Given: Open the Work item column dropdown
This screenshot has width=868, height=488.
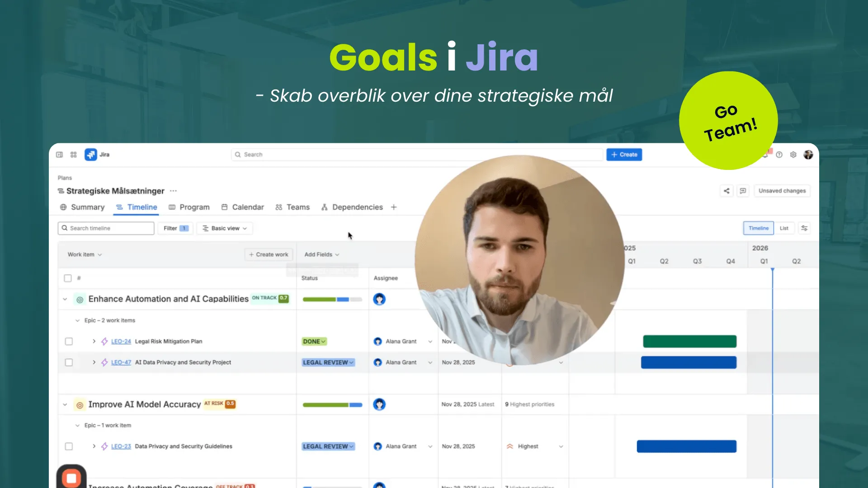Looking at the screenshot, I should (85, 254).
